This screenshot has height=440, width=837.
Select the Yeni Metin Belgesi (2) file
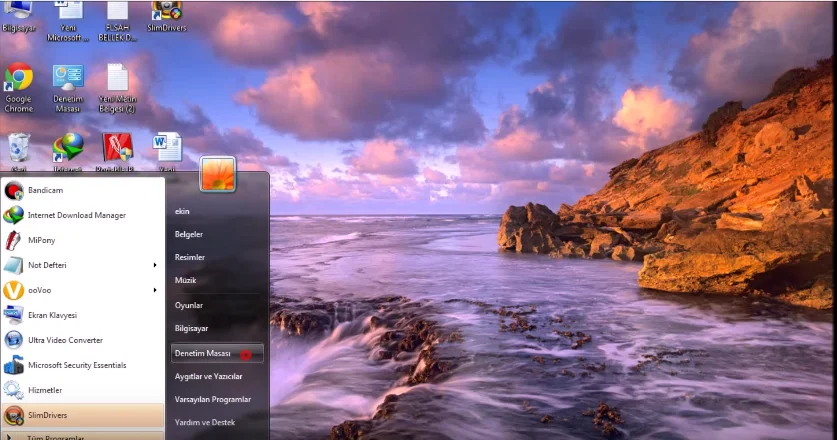click(117, 88)
